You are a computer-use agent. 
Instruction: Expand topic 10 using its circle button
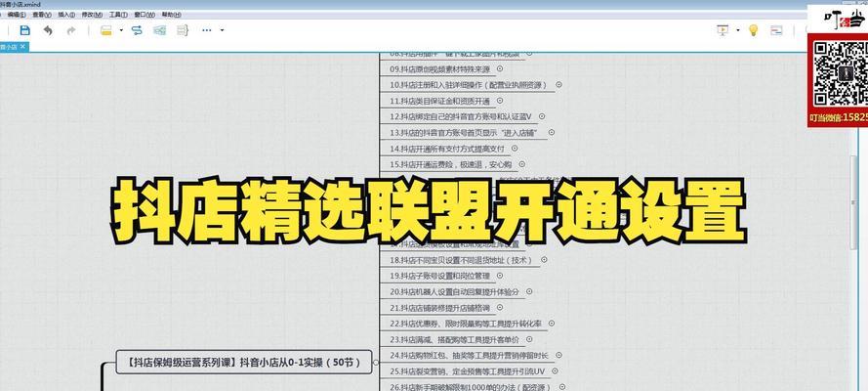tap(559, 85)
